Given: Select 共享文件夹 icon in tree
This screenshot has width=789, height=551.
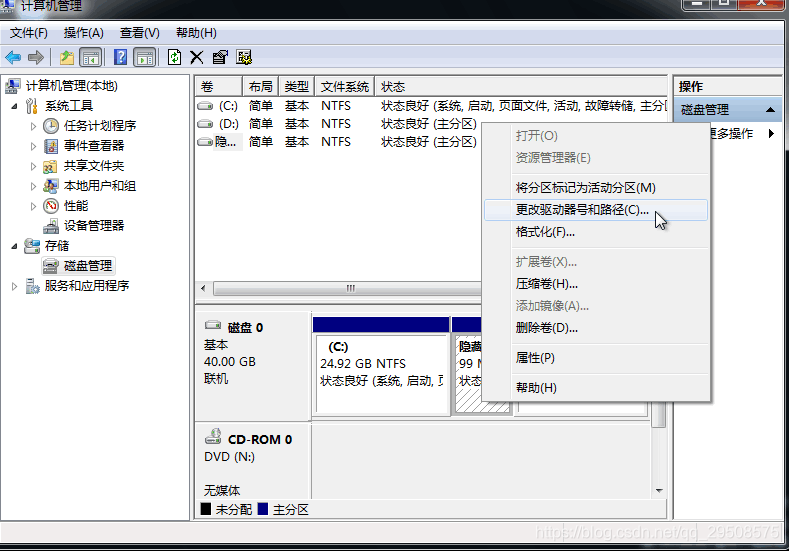Looking at the screenshot, I should pyautogui.click(x=50, y=166).
